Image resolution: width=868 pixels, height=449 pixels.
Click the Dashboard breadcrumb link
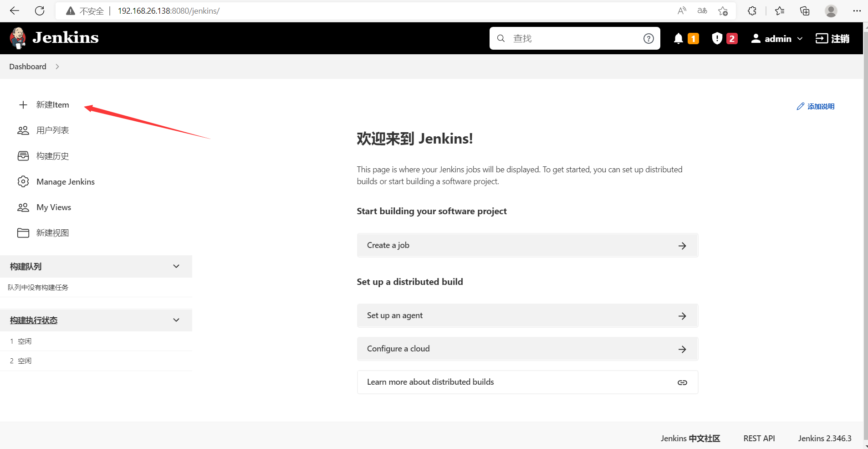click(x=28, y=67)
